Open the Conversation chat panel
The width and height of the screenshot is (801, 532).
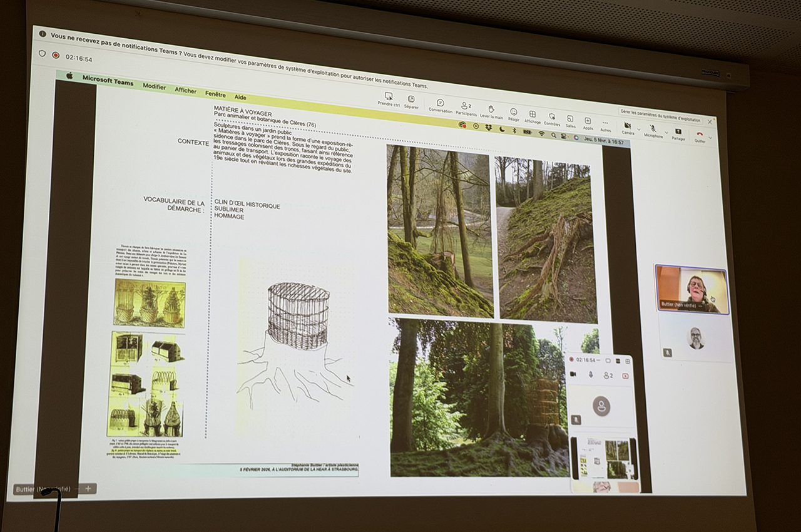click(440, 103)
